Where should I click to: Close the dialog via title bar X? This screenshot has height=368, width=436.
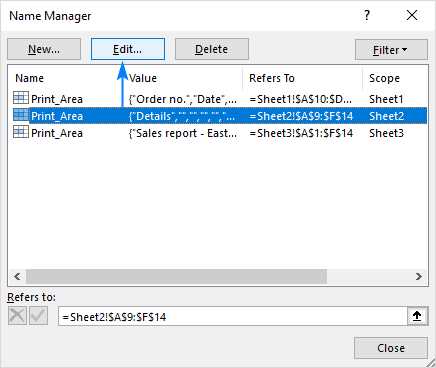[412, 15]
